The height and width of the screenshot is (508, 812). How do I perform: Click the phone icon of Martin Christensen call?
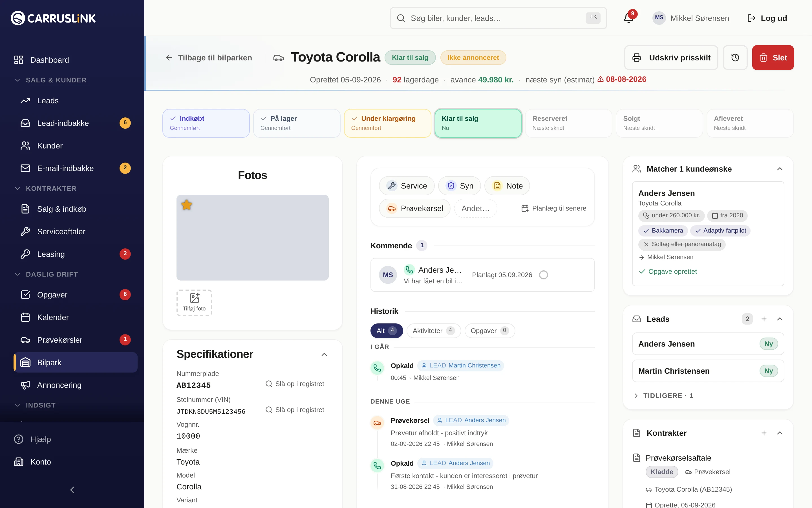click(x=377, y=368)
